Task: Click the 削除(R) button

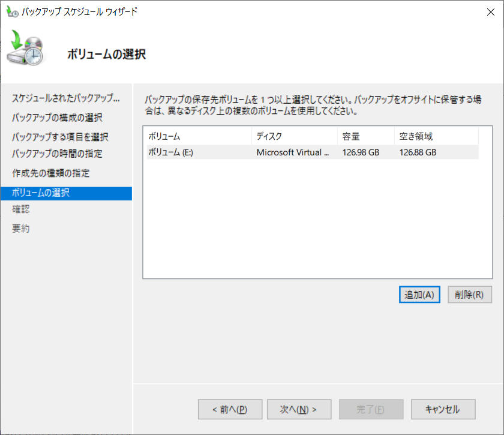Action: click(470, 294)
